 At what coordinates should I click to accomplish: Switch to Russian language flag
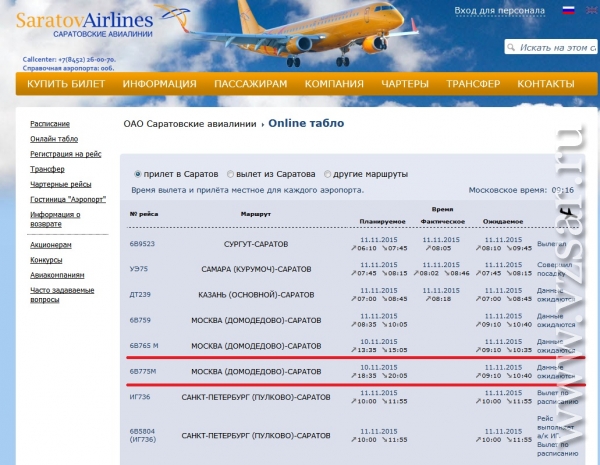568,10
